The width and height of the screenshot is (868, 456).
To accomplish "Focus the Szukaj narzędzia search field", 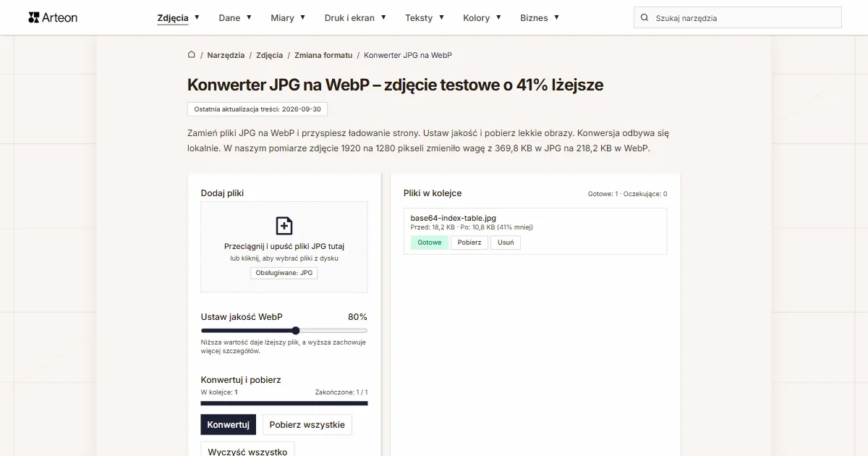I will pyautogui.click(x=738, y=17).
